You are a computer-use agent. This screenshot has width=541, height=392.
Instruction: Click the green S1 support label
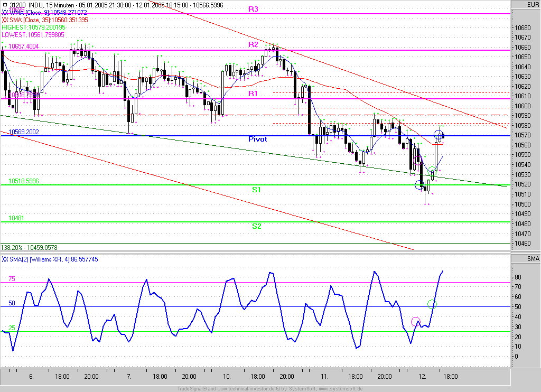point(256,190)
